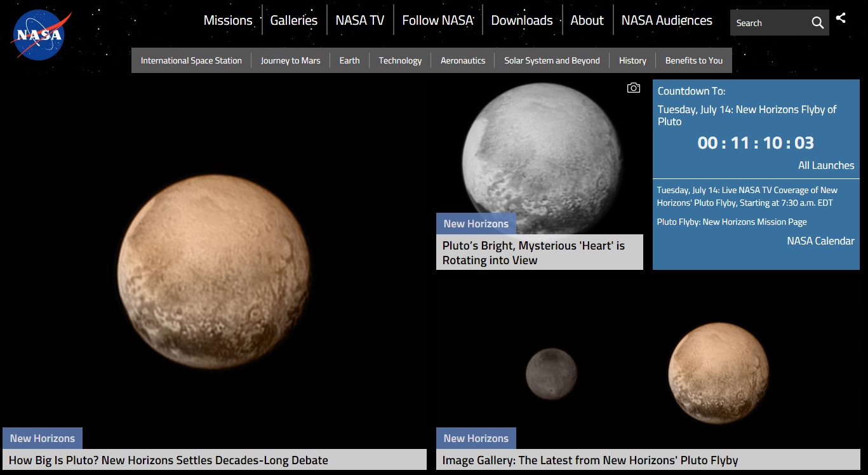Open the NASA Calendar link
The height and width of the screenshot is (475, 868).
click(820, 241)
